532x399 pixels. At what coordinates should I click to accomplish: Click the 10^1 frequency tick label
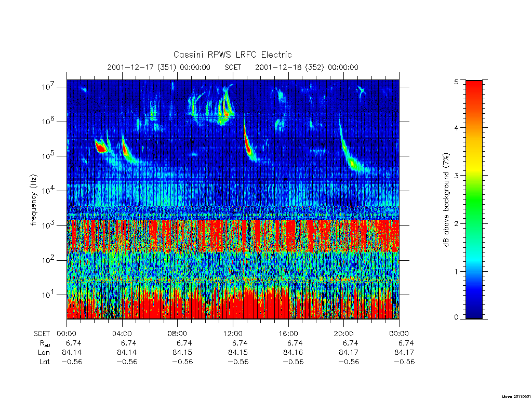(48, 295)
